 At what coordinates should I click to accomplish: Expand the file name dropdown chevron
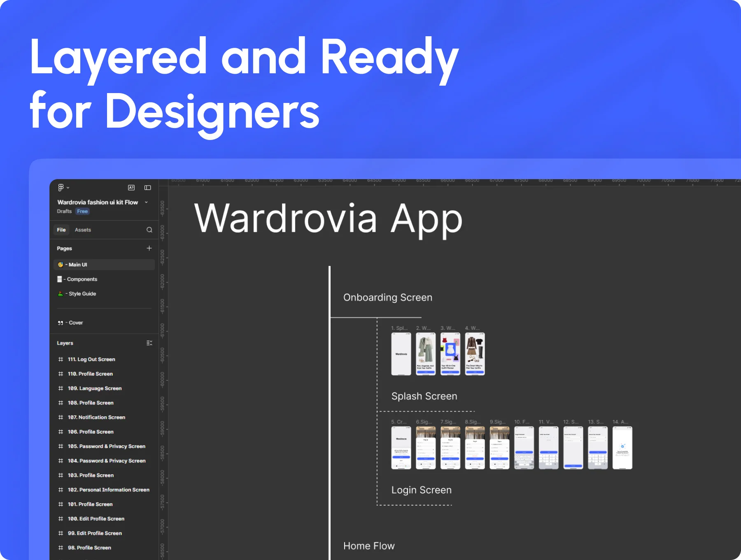(x=146, y=202)
